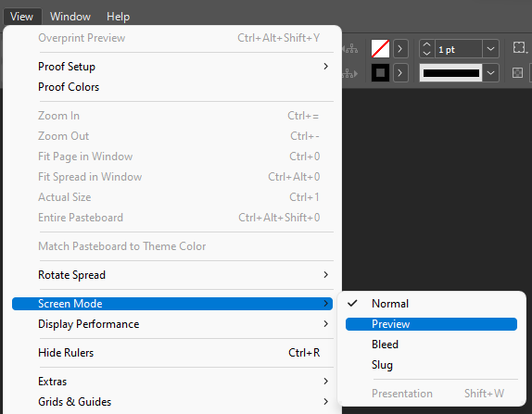Image resolution: width=532 pixels, height=414 pixels.
Task: Open the Window menu
Action: (70, 17)
